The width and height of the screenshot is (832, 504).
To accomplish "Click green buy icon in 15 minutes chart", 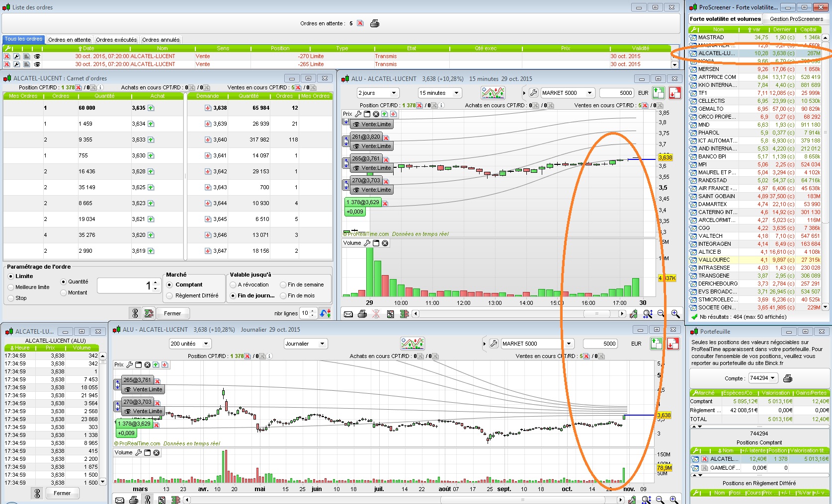I will 659,93.
